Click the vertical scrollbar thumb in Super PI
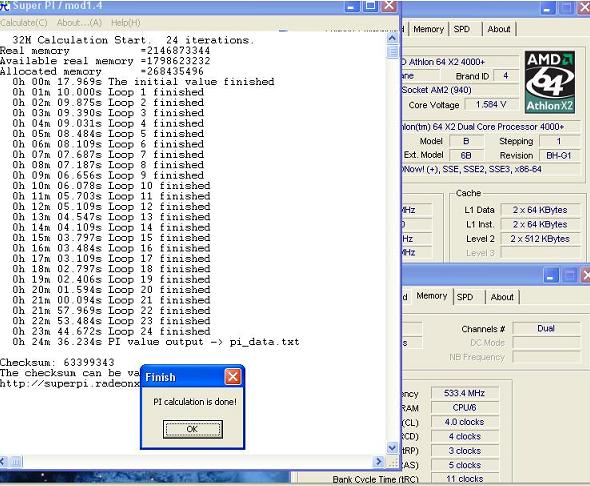Viewport: 590px width, 486px height. click(392, 51)
